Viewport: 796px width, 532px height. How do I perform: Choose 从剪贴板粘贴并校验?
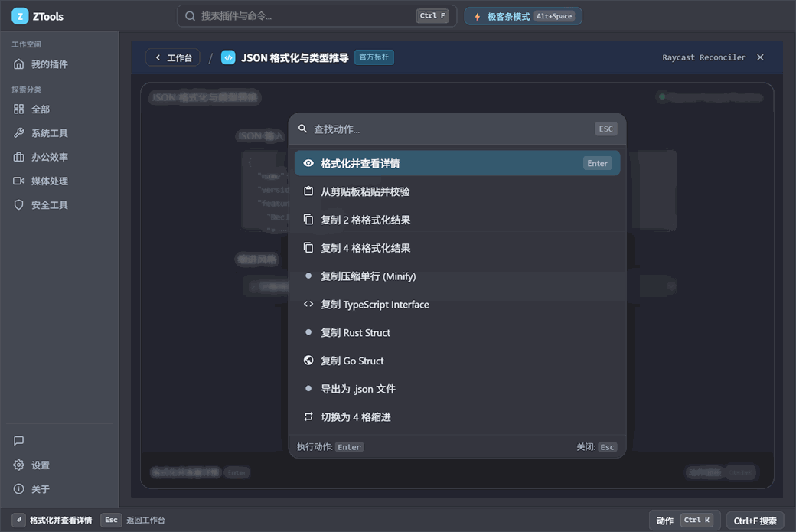457,191
